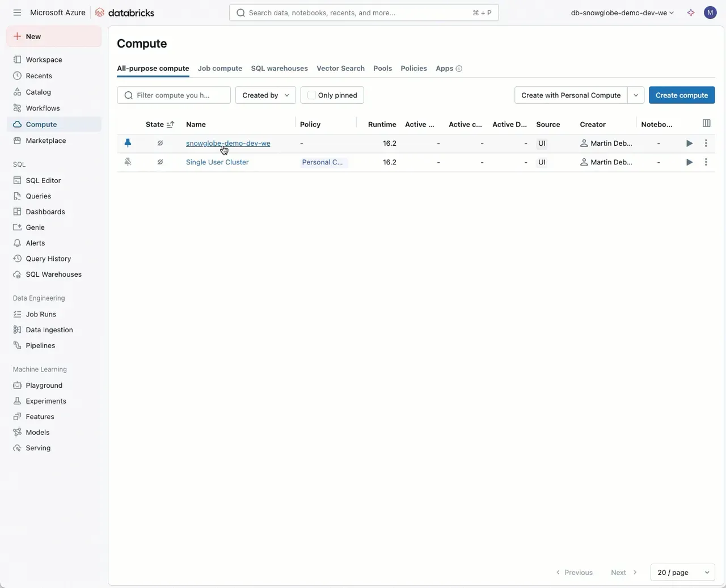Click the top search data, notebooks bar
Screen dimensions: 726x588
pyautogui.click(x=364, y=12)
